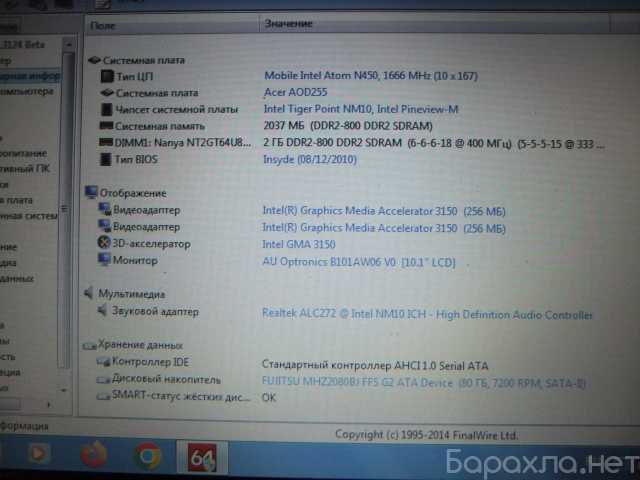Open media player icon in taskbar
640x480 pixels.
[39, 453]
